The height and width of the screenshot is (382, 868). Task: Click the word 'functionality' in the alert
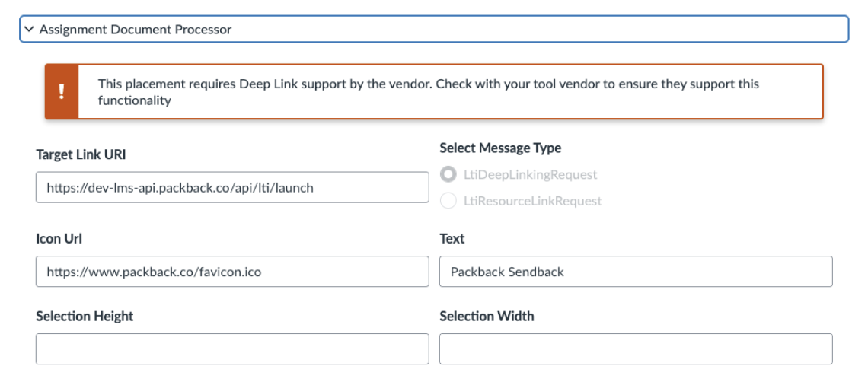134,100
